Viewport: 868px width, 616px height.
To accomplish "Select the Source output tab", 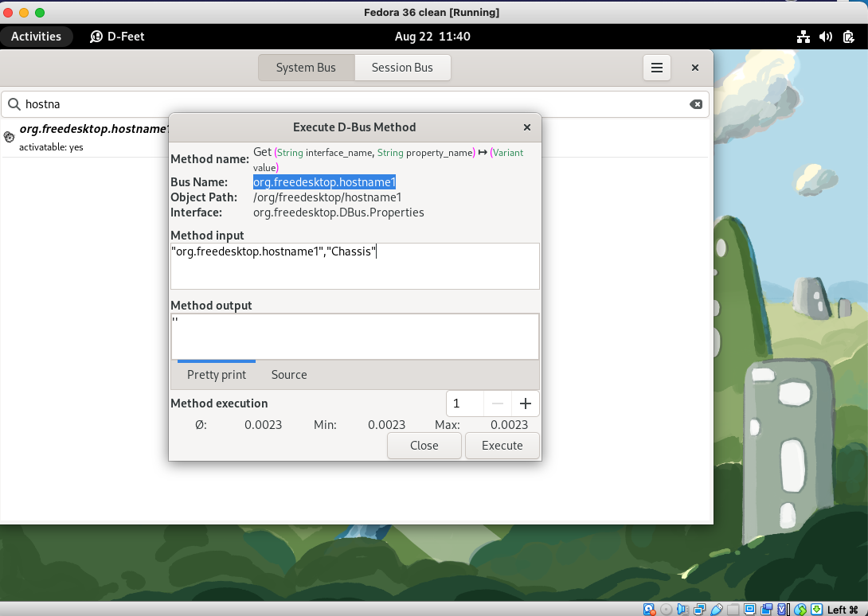I will (289, 375).
